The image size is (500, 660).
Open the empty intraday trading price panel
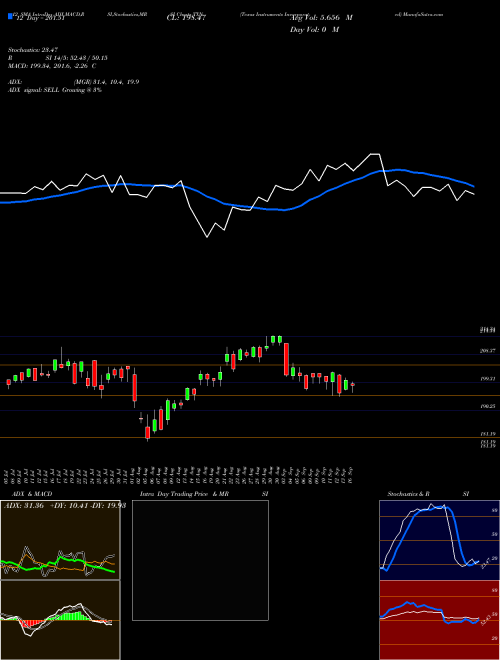(200, 560)
